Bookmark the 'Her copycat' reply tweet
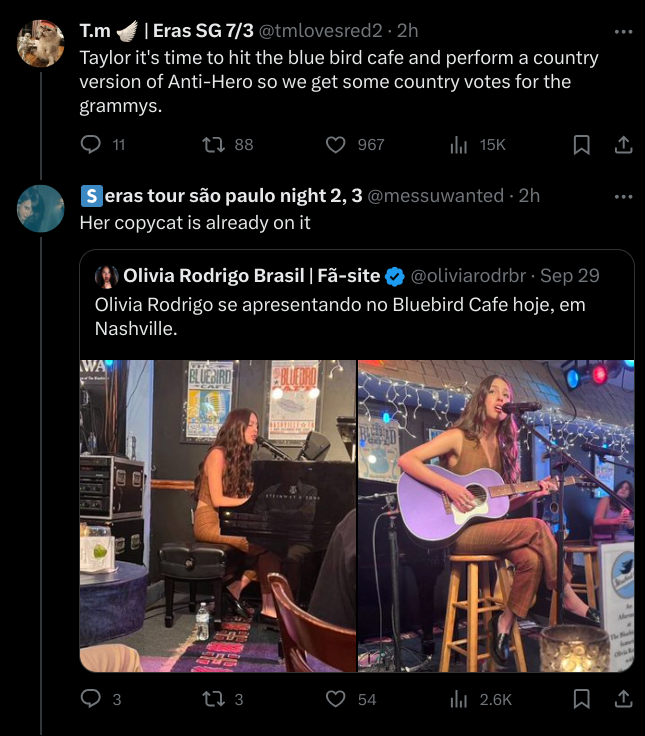 point(581,699)
